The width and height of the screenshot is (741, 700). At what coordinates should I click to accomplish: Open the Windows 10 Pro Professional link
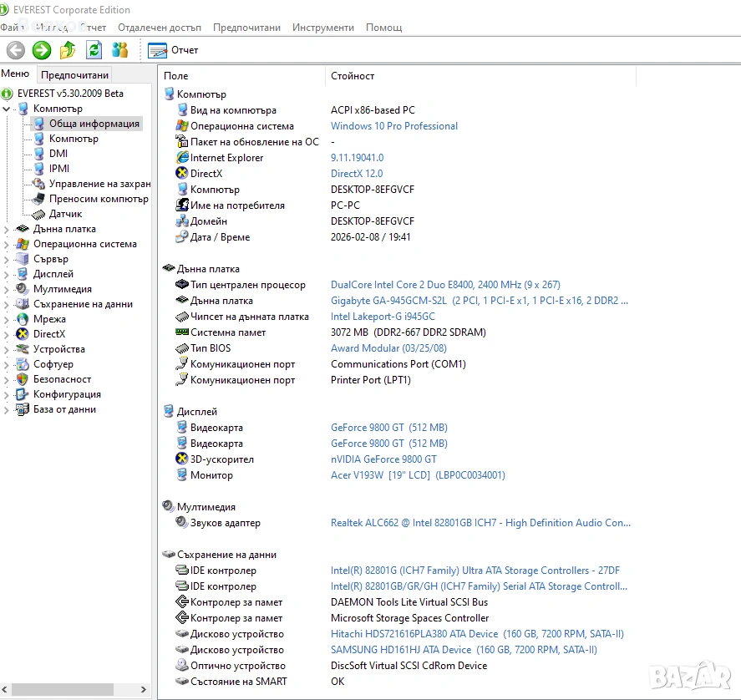click(393, 126)
